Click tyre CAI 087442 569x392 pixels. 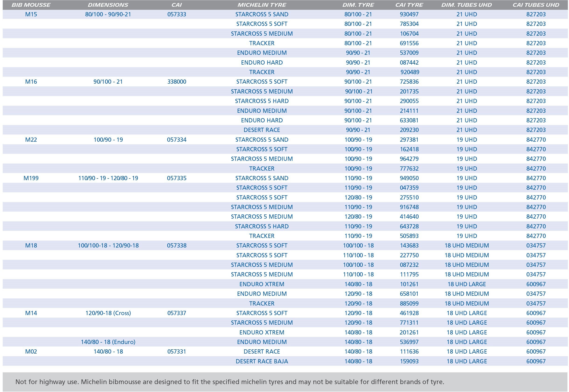pos(409,62)
